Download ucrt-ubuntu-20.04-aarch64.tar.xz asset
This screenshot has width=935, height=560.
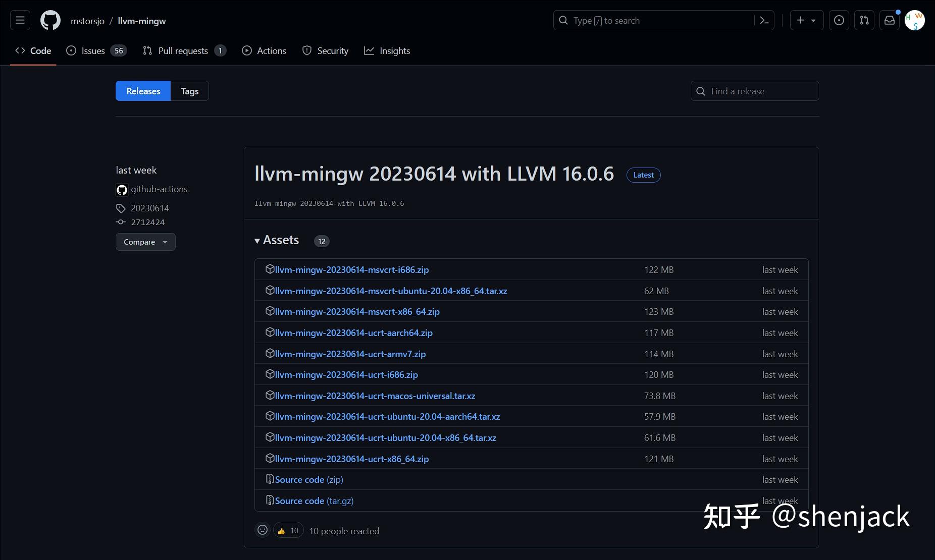tap(388, 416)
